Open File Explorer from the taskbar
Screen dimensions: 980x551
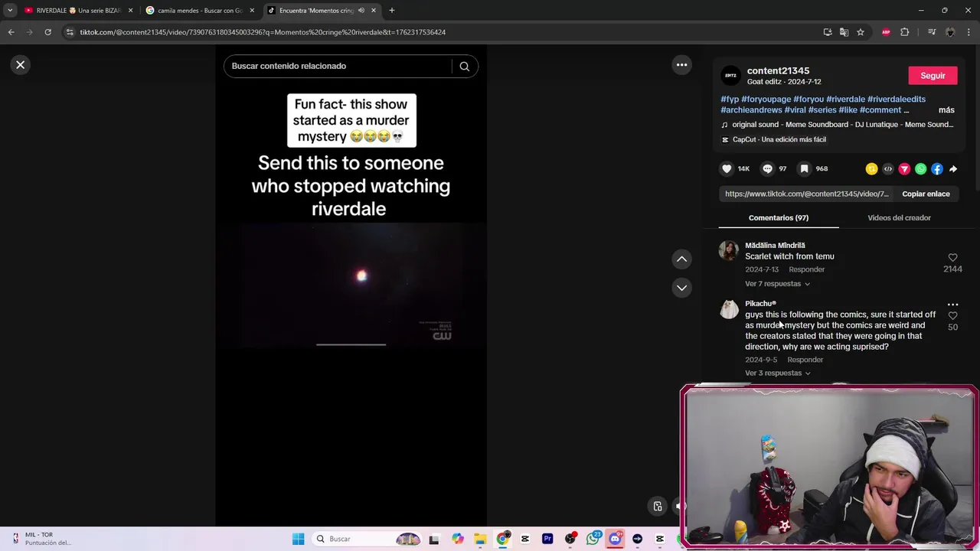pyautogui.click(x=480, y=539)
